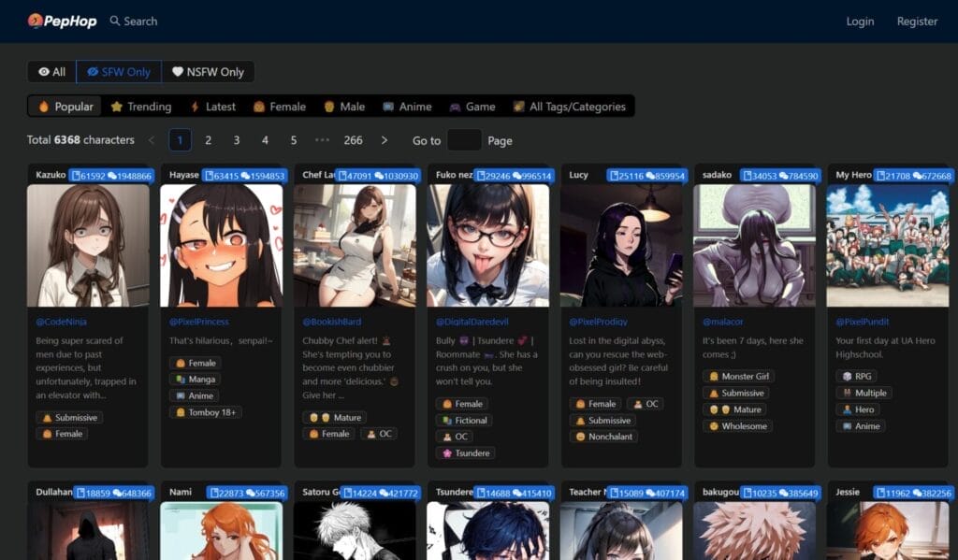Switch to the NSFW Only filter

click(x=208, y=71)
